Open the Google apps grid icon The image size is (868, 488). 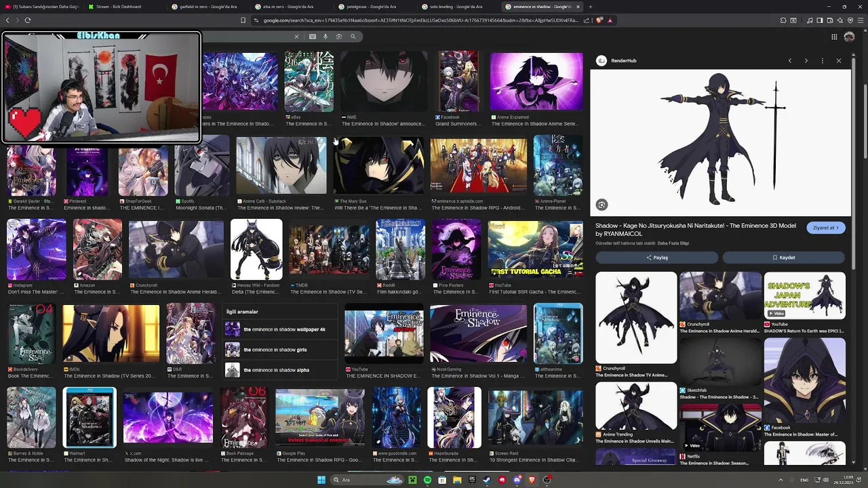(834, 37)
